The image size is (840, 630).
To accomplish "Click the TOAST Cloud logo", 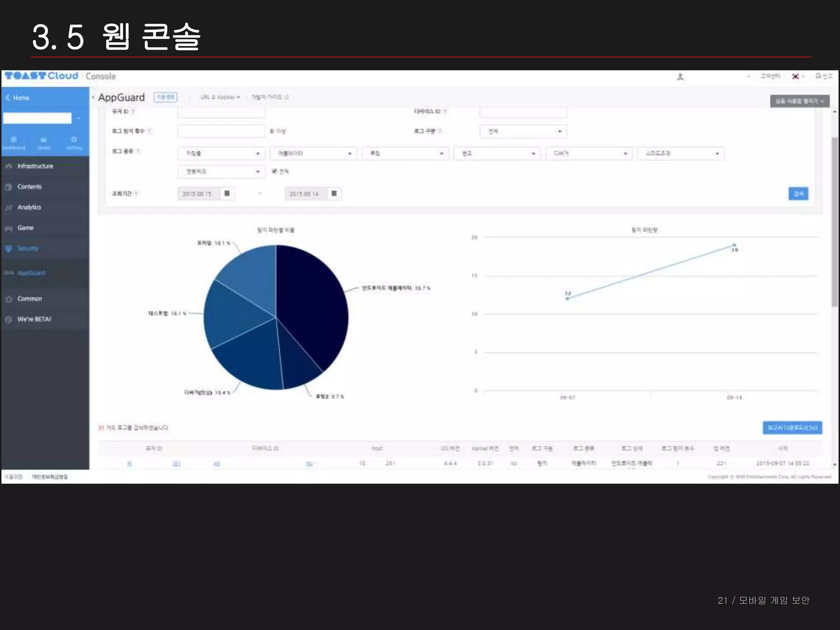I will point(41,76).
